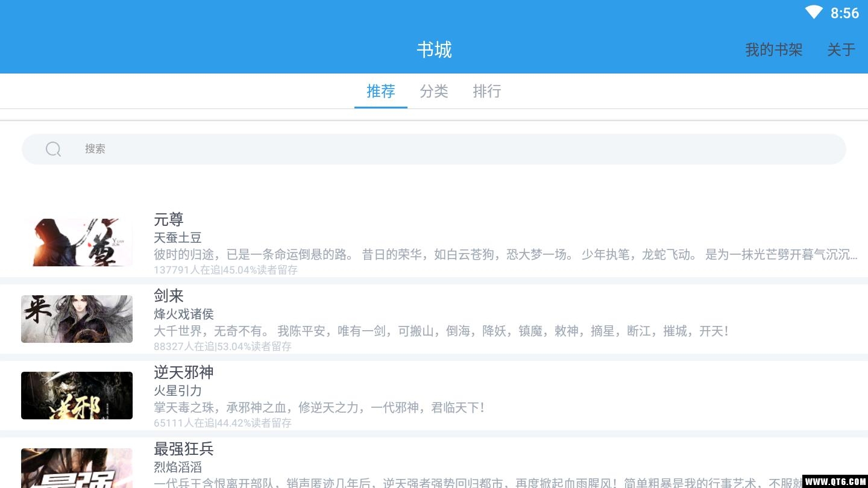
Task: Check the 8:56 clock in status bar
Action: pyautogui.click(x=844, y=13)
